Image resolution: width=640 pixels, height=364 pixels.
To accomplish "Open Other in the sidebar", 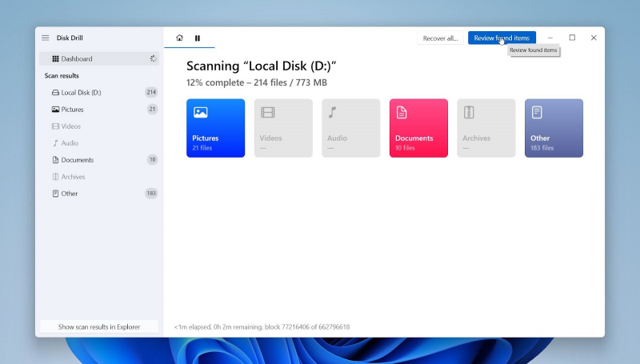I will click(99, 194).
